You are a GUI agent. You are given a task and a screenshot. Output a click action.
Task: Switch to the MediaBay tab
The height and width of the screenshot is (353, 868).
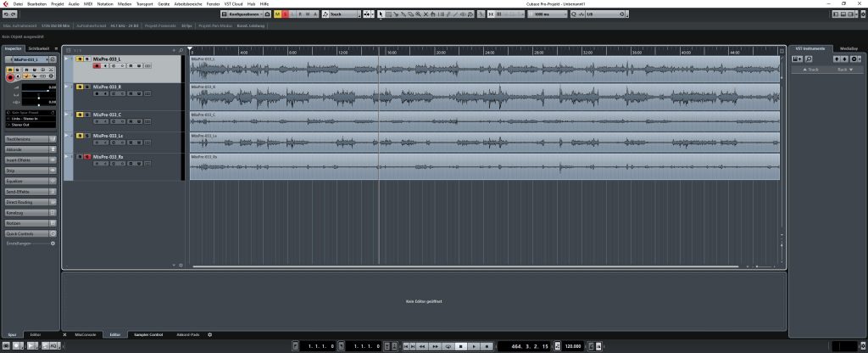click(x=848, y=48)
